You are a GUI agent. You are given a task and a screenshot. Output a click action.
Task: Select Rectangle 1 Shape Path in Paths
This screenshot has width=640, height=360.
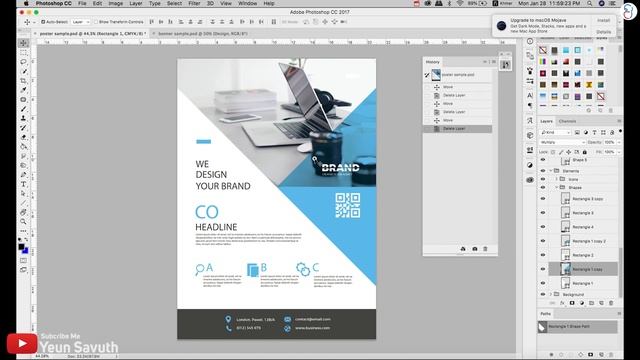(x=578, y=327)
